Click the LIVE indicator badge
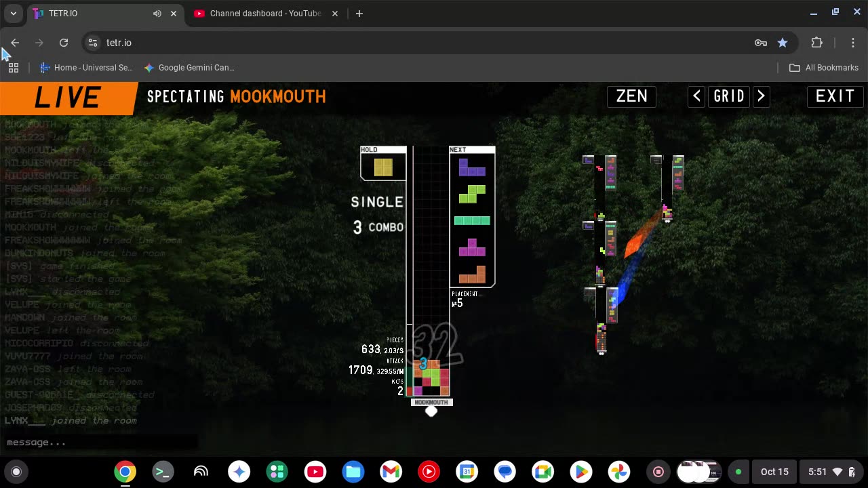 (x=68, y=98)
